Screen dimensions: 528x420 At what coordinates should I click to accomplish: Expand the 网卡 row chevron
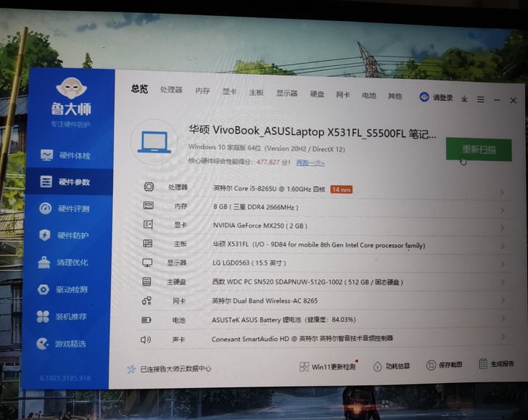point(503,300)
